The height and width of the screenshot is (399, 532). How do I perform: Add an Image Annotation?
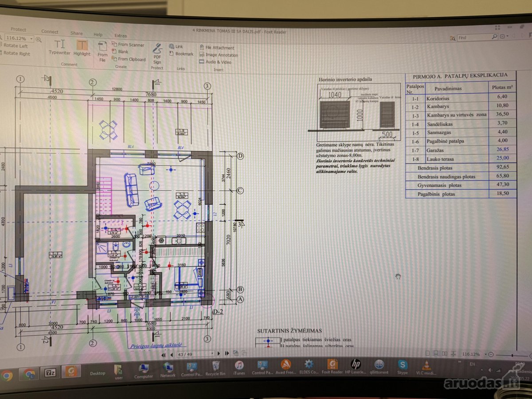tap(219, 55)
